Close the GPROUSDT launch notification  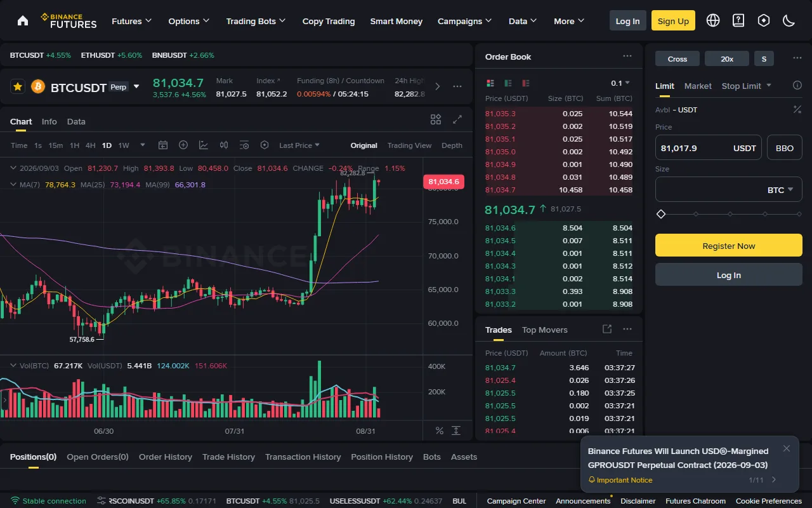pos(787,448)
